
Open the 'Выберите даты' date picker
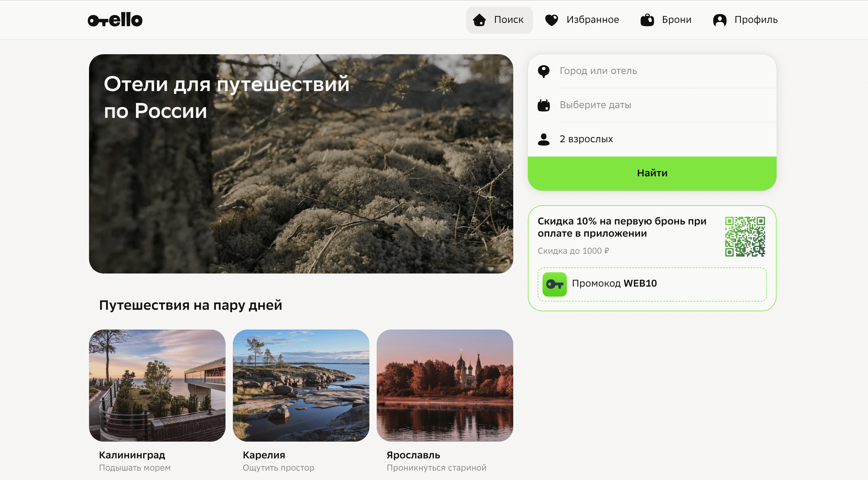pyautogui.click(x=652, y=105)
